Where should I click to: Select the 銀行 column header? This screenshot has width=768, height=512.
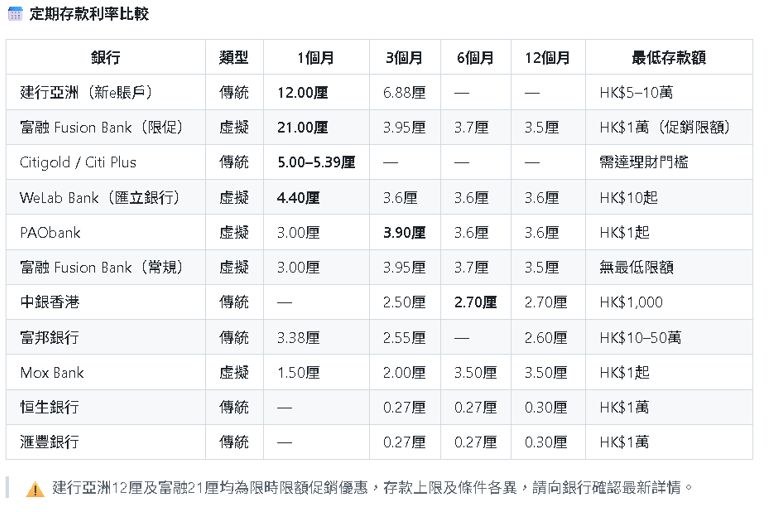tap(105, 58)
